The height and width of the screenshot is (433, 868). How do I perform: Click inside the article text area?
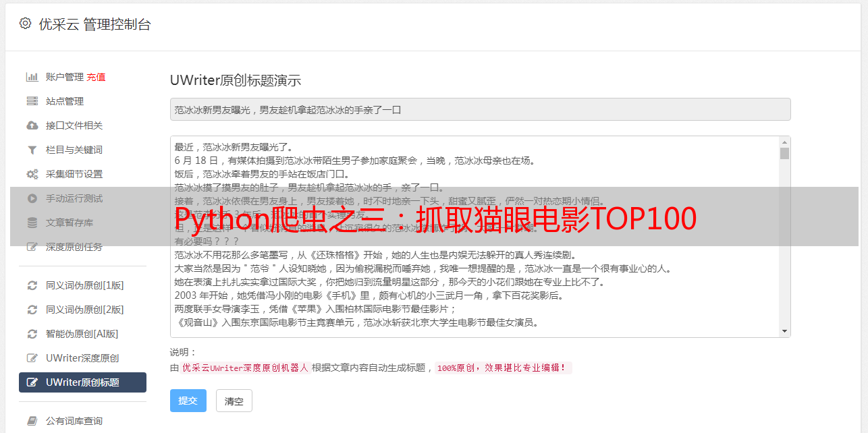click(474, 237)
